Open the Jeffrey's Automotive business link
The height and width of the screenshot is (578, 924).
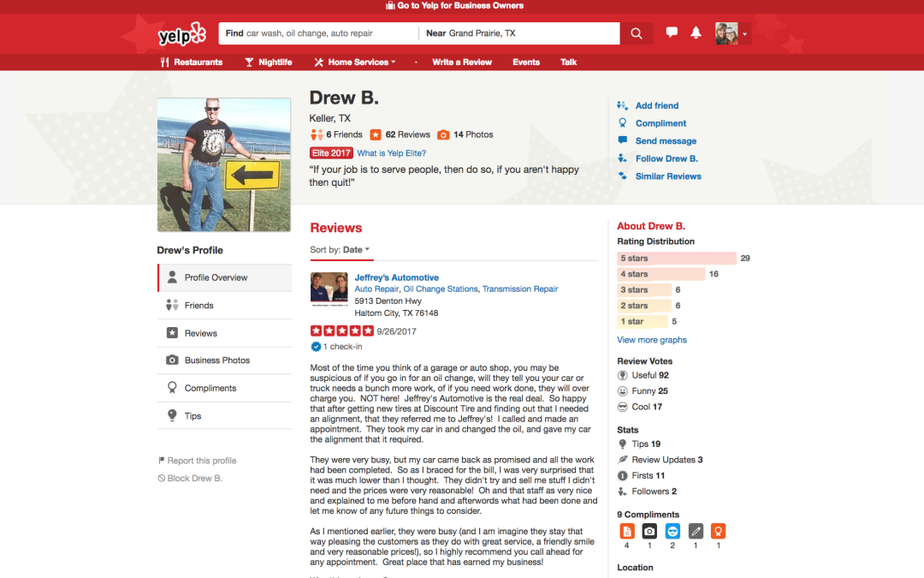[x=397, y=277]
